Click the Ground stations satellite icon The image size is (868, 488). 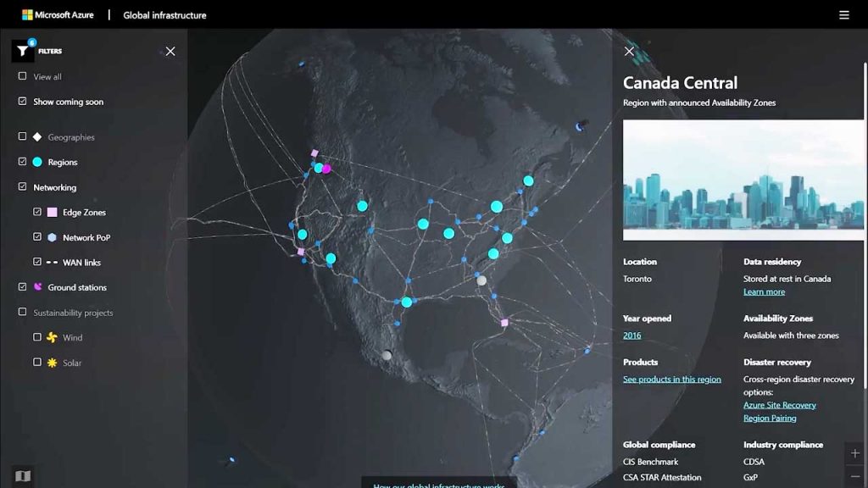(x=37, y=287)
